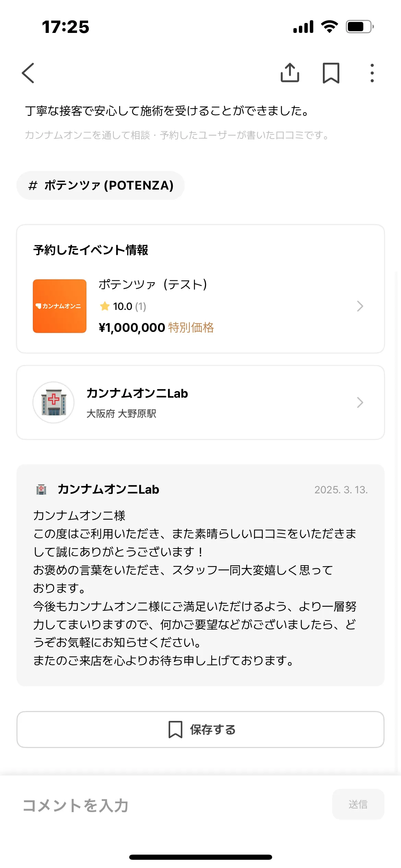
Task: Tap the hash symbol in POTENZA tag
Action: pyautogui.click(x=33, y=185)
